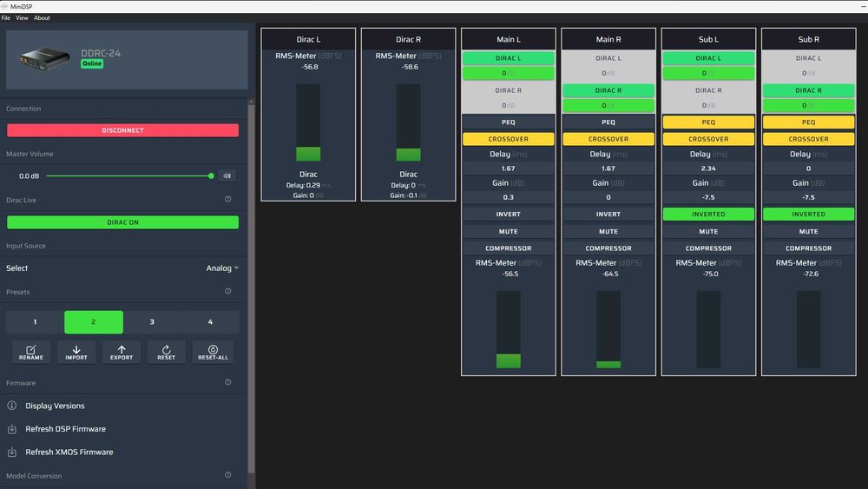Click the Master Volume slider handle
868x489 pixels.
pyautogui.click(x=211, y=176)
